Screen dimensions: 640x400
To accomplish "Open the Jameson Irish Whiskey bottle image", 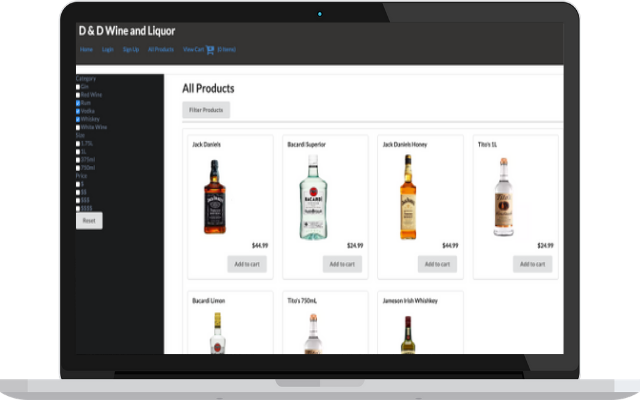I will tap(408, 335).
